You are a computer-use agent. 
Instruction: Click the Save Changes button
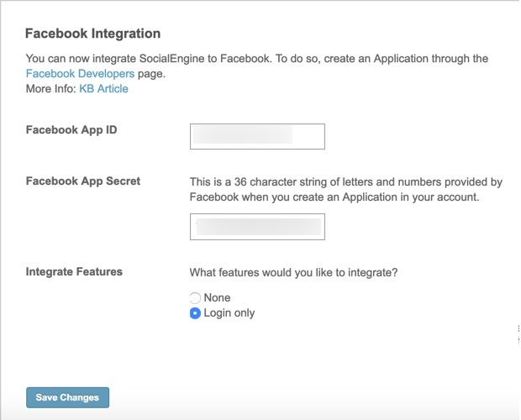pyautogui.click(x=67, y=397)
